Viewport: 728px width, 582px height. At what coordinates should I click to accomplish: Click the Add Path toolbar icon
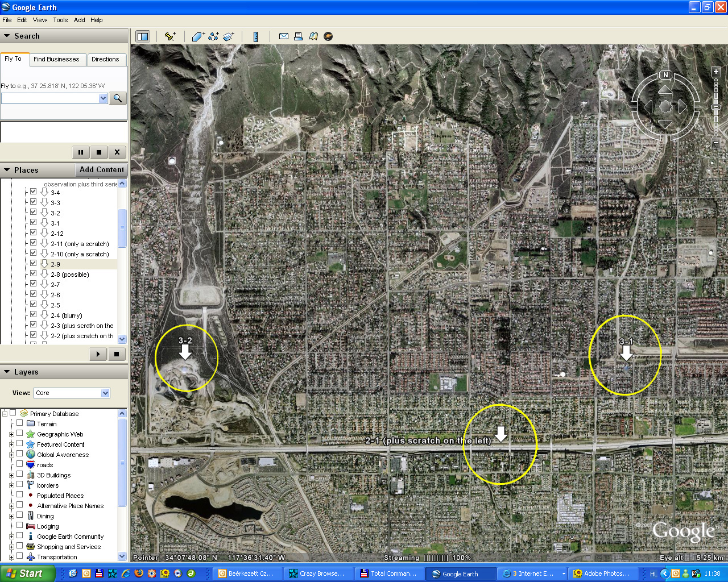(213, 36)
